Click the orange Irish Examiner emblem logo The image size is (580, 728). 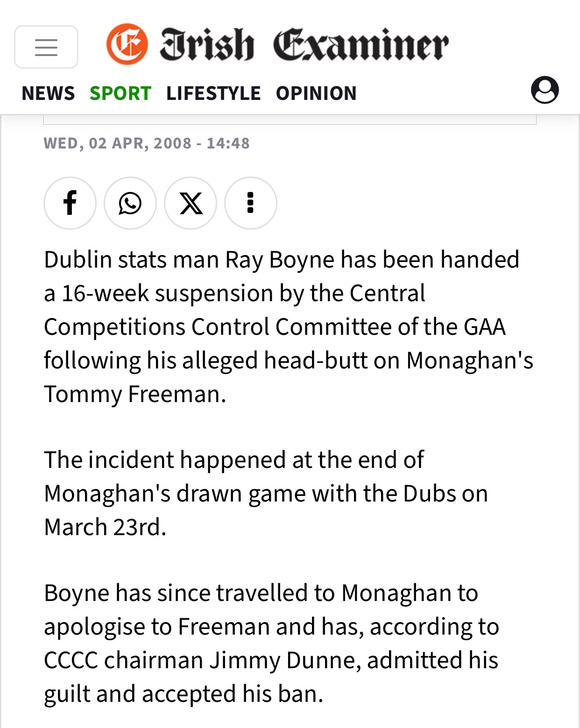[127, 44]
